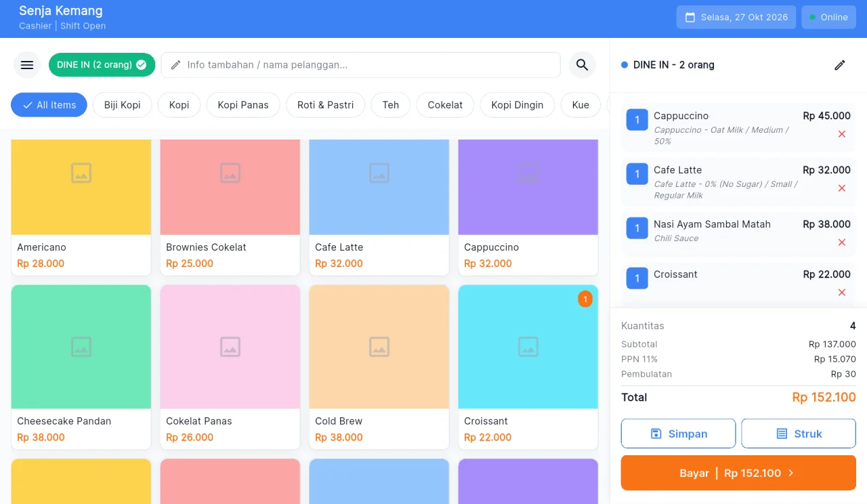Switch to the Kopi Panas category
The width and height of the screenshot is (867, 504).
(x=243, y=105)
